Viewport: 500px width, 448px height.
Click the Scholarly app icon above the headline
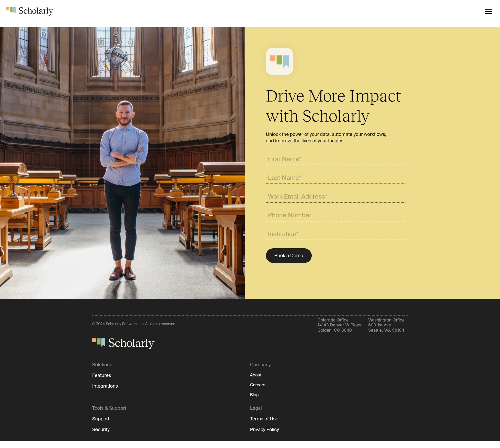pos(279,61)
